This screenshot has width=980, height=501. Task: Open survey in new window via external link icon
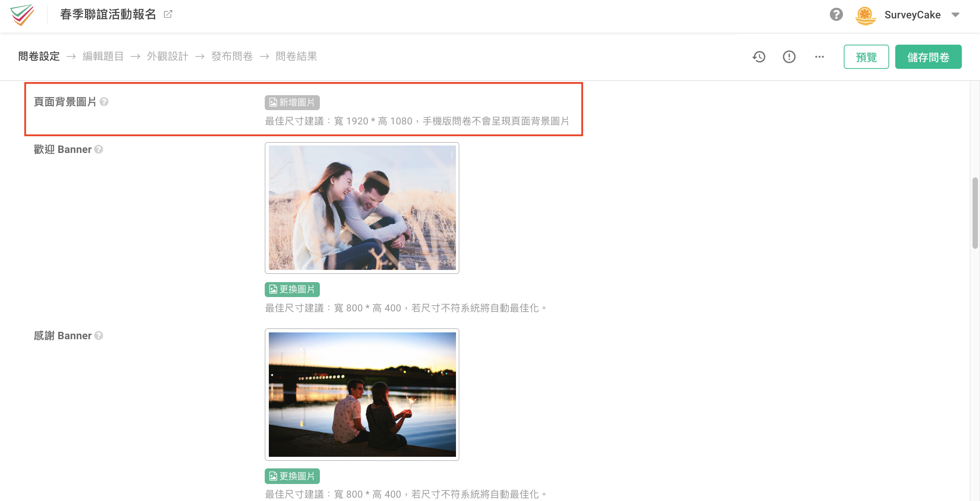[168, 14]
